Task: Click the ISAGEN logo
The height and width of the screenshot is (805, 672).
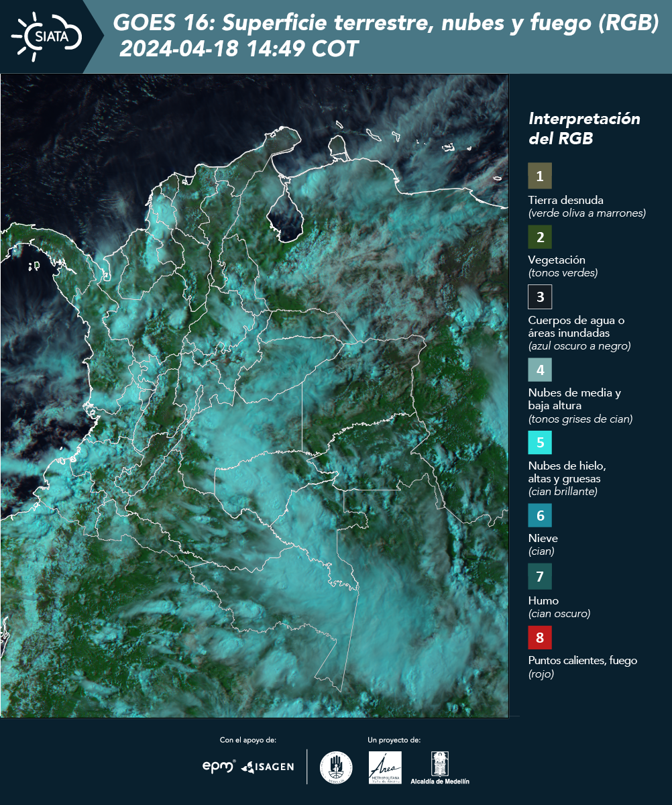Action: click(x=268, y=767)
